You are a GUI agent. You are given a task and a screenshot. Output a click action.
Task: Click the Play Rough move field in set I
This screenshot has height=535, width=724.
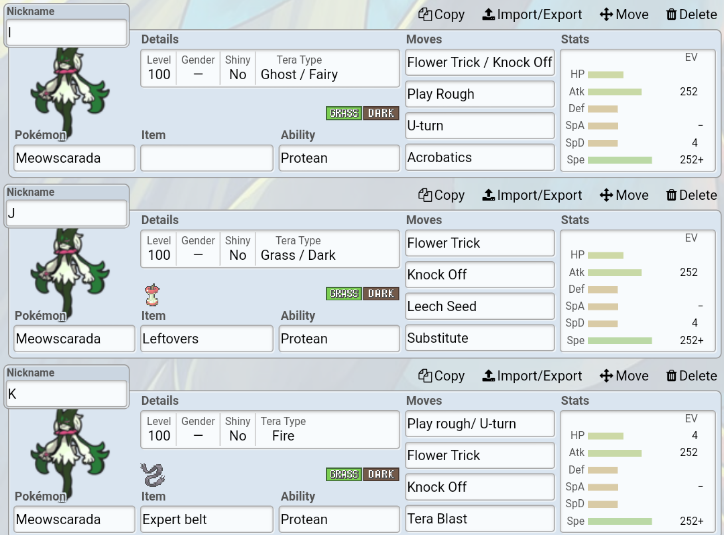(480, 94)
